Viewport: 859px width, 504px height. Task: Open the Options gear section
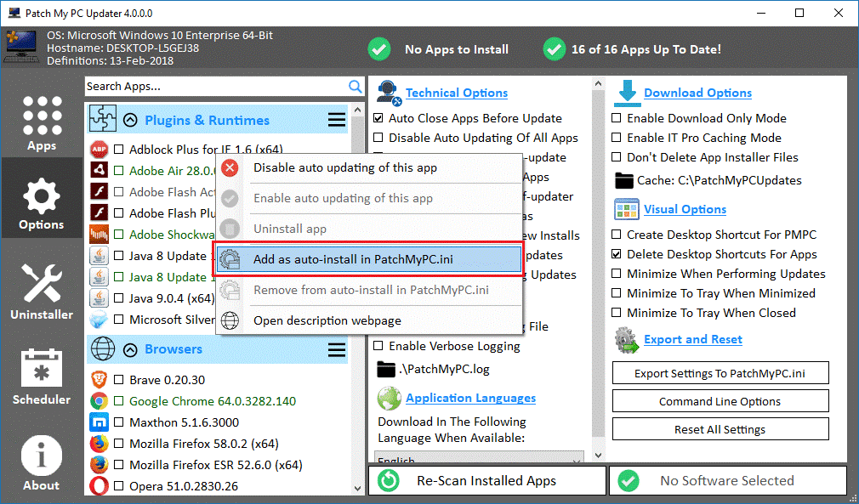click(x=42, y=203)
